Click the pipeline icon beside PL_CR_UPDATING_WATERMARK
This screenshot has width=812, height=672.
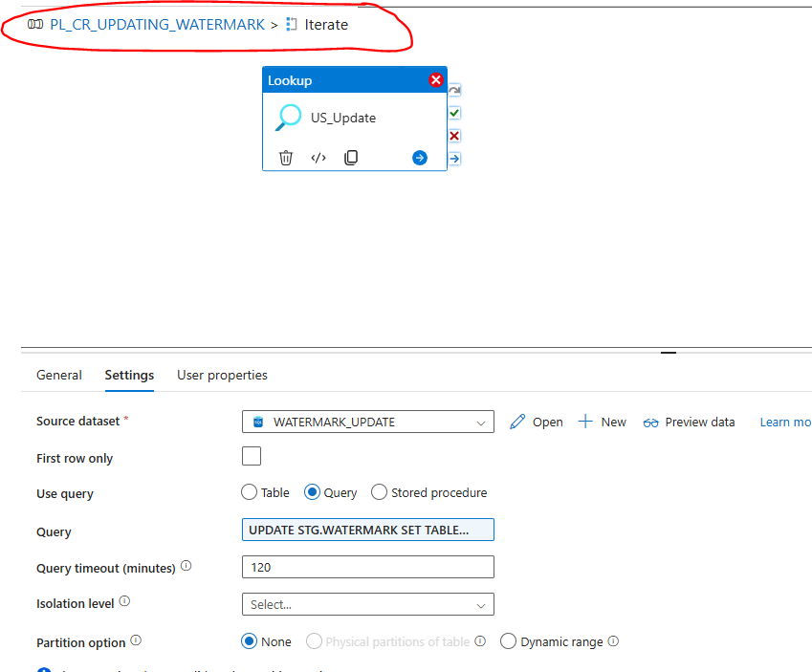point(35,24)
